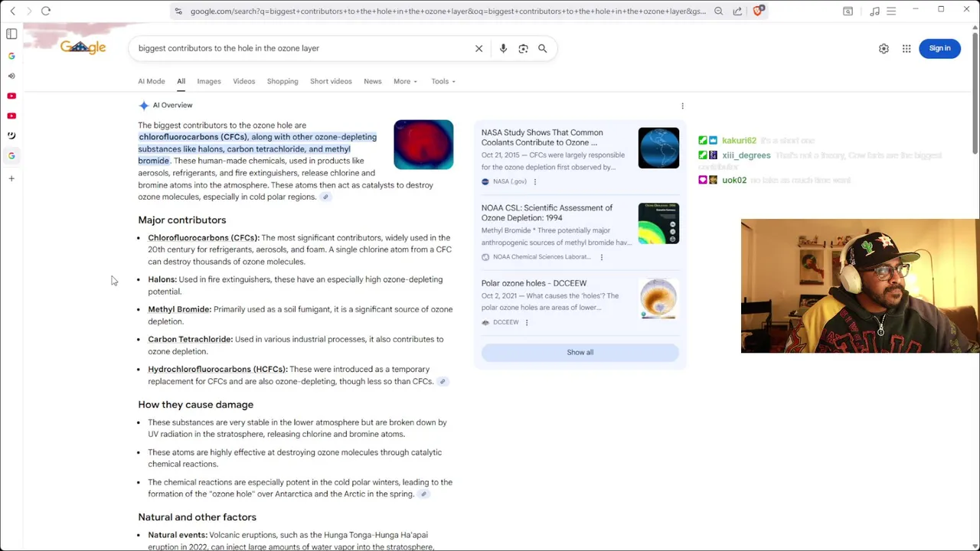Submit search with magnifying glass icon
Screen dimensions: 980x551
pos(542,48)
